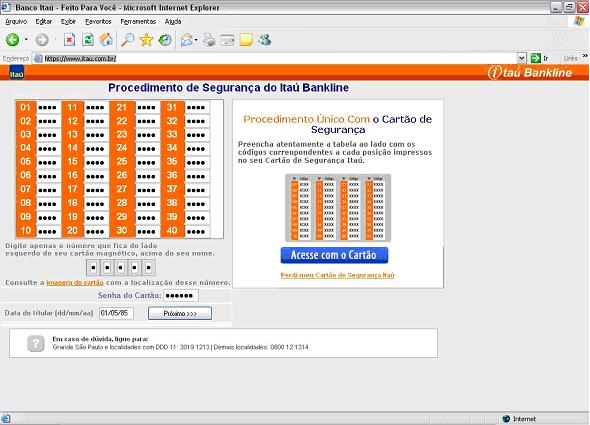Click the first card number digit box
Image resolution: width=590 pixels, height=425 pixels.
point(93,268)
